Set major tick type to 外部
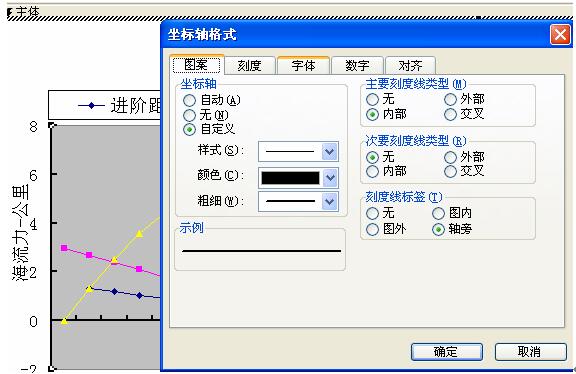The height and width of the screenshot is (374, 576). (x=450, y=99)
